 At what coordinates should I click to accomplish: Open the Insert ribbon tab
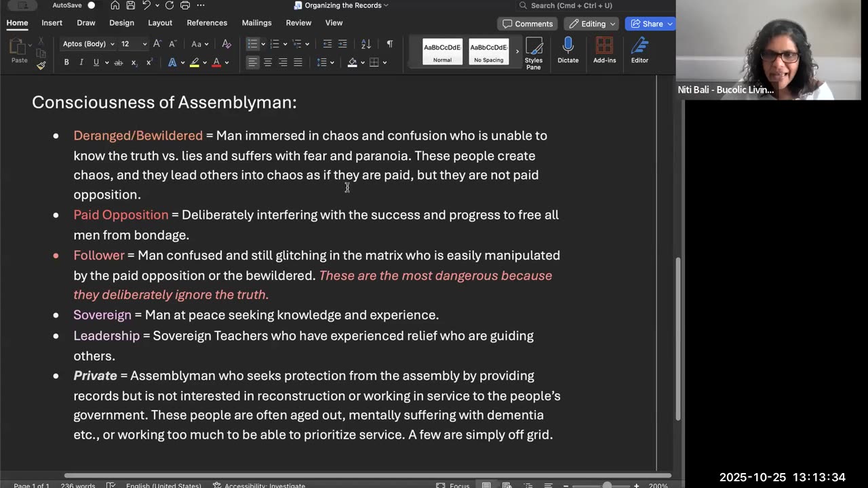point(52,23)
